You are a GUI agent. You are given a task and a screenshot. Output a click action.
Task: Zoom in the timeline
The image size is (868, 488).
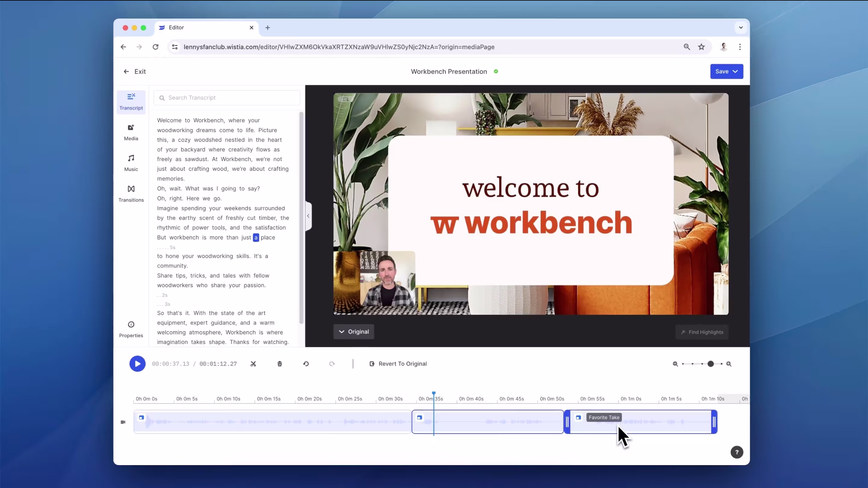[x=729, y=364]
